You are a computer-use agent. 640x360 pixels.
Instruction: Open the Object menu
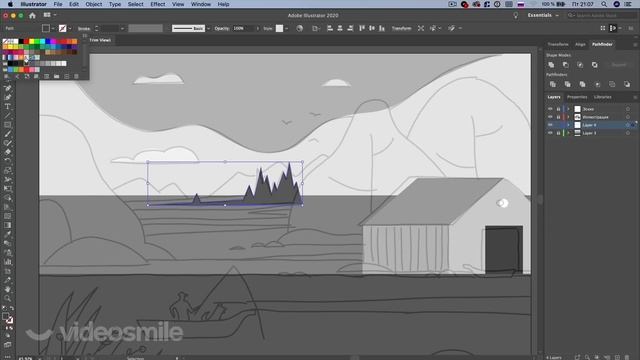coord(94,4)
